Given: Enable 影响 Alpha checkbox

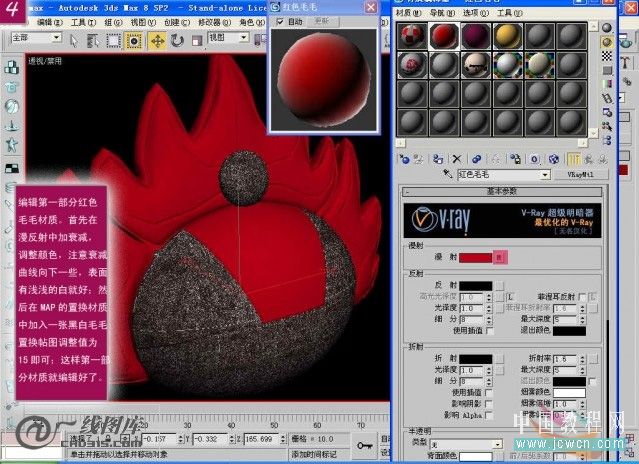Looking at the screenshot, I should coord(489,415).
